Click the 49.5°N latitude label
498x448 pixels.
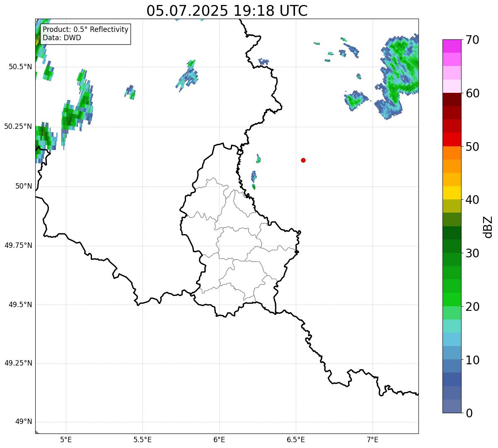20,305
